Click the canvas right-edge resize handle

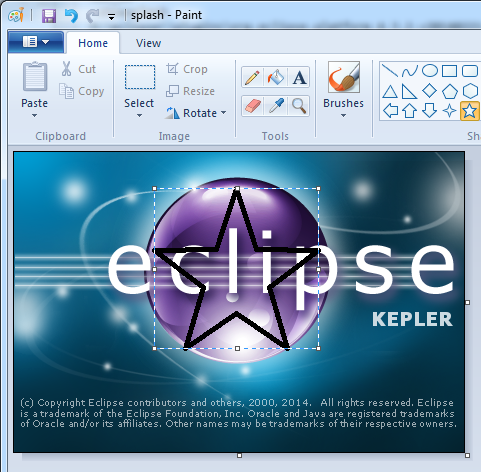click(x=467, y=302)
